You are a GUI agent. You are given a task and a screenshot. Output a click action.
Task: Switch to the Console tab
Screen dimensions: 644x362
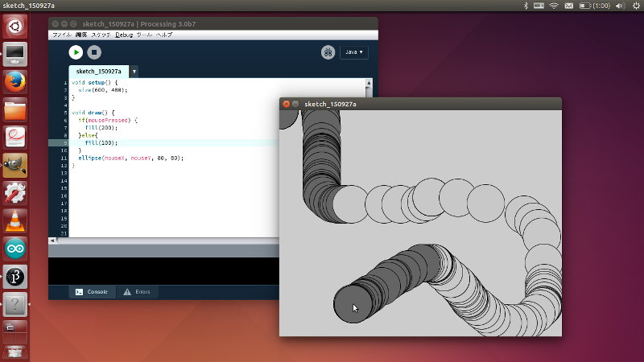[x=92, y=292]
